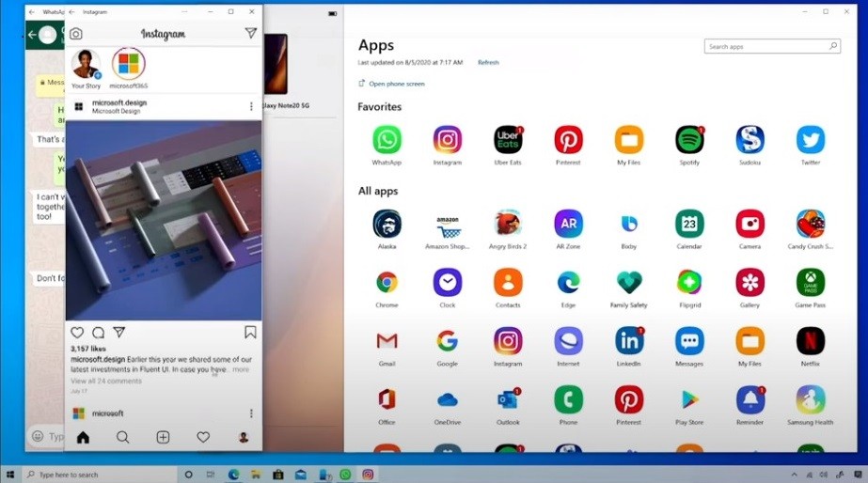Launch Edge from All apps grid
868x483 pixels.
(569, 283)
